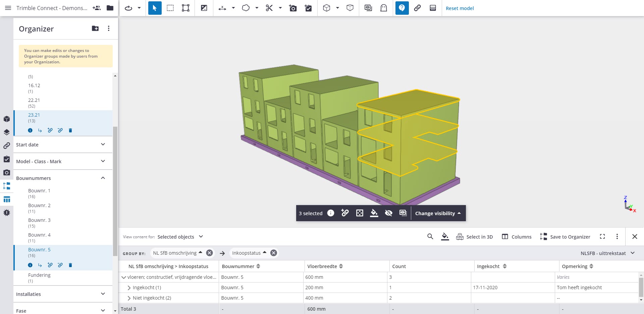Select the orbit navigation tool
The width and height of the screenshot is (644, 314).
[x=128, y=8]
